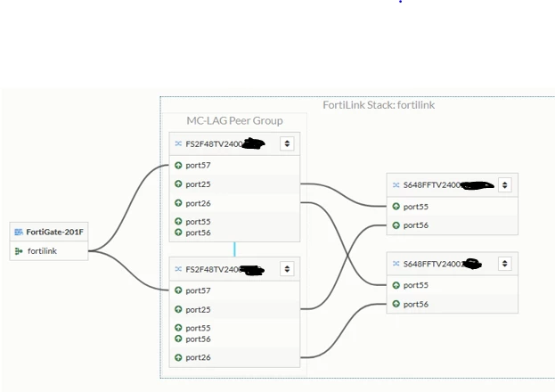Image resolution: width=555 pixels, height=392 pixels.
Task: Click port25 up-status icon in upper FS2F48TV switch
Action: pos(178,184)
